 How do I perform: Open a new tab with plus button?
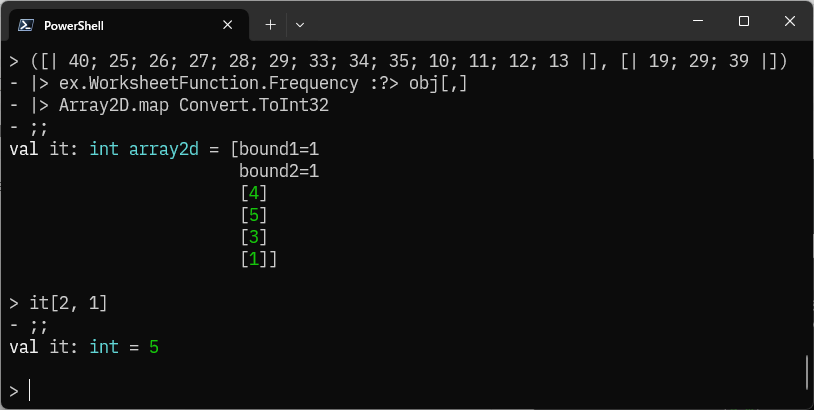point(270,24)
